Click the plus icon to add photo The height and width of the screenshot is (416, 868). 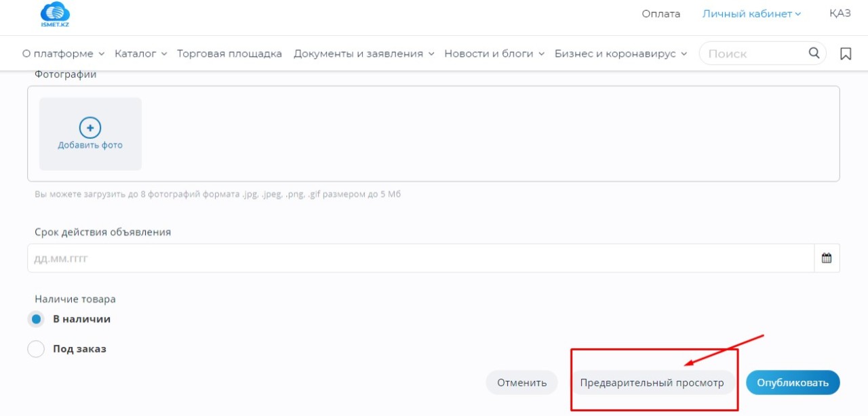(x=90, y=127)
